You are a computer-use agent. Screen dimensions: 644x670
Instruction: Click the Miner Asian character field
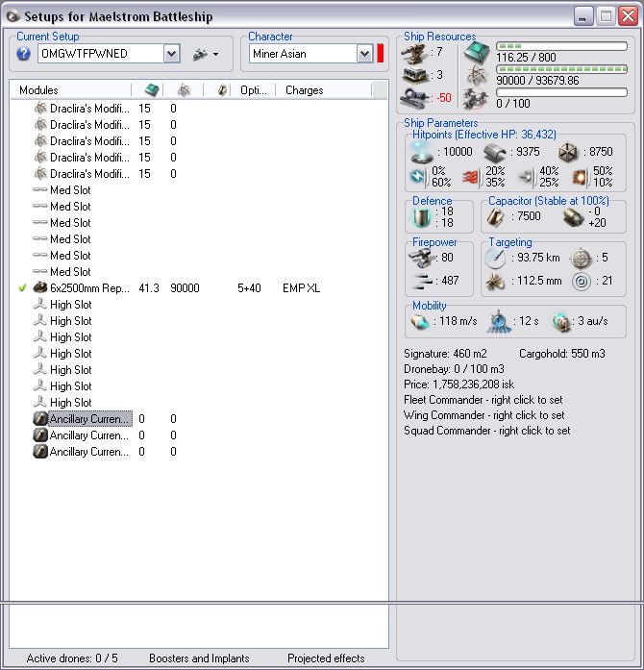[x=303, y=54]
